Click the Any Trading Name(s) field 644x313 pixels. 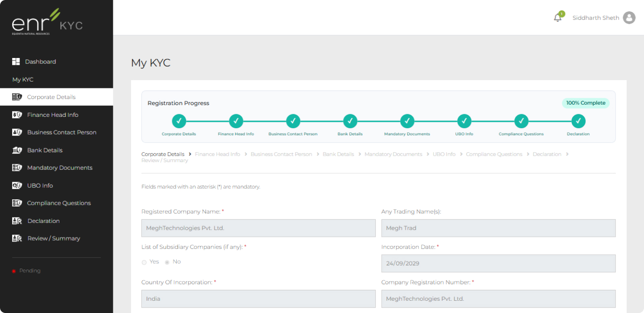pyautogui.click(x=499, y=228)
